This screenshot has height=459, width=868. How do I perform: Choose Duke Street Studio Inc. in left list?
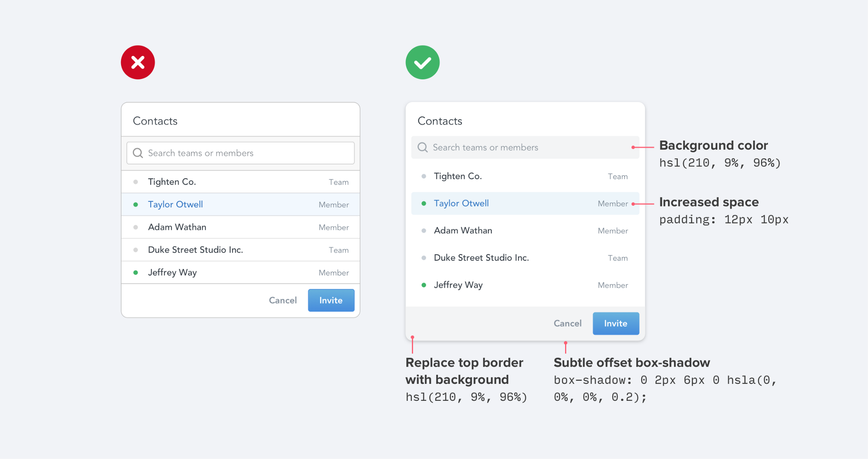point(240,250)
